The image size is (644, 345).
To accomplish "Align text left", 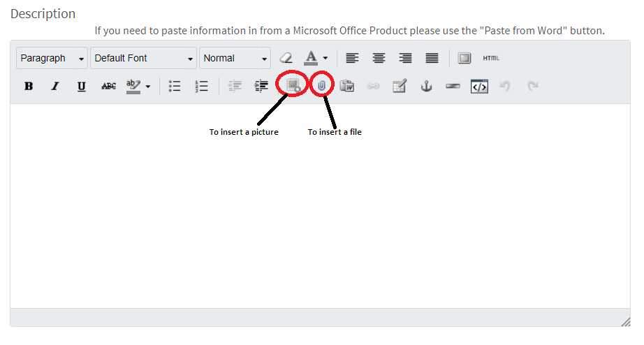I will point(352,58).
